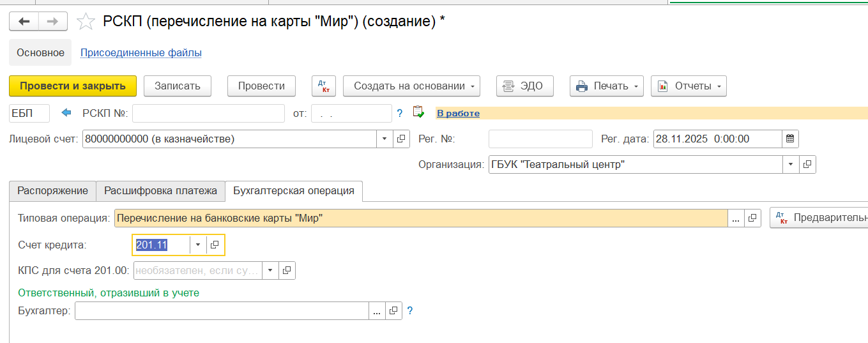The height and width of the screenshot is (343, 868).
Task: Click the Провести и закрыть button
Action: click(x=73, y=86)
